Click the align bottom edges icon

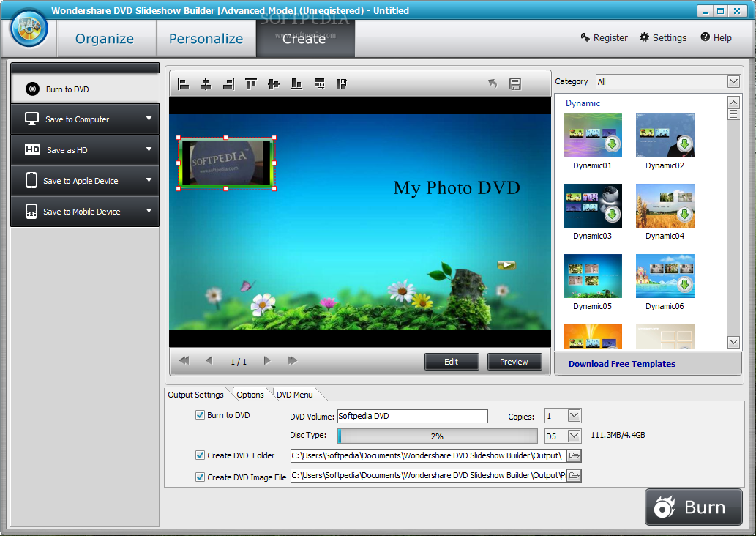(296, 84)
